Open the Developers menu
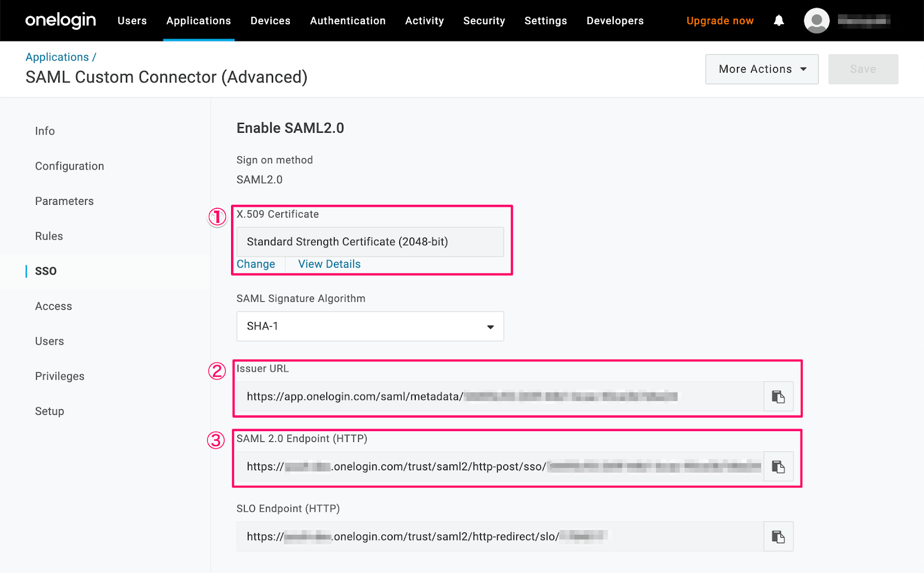 [x=615, y=21]
